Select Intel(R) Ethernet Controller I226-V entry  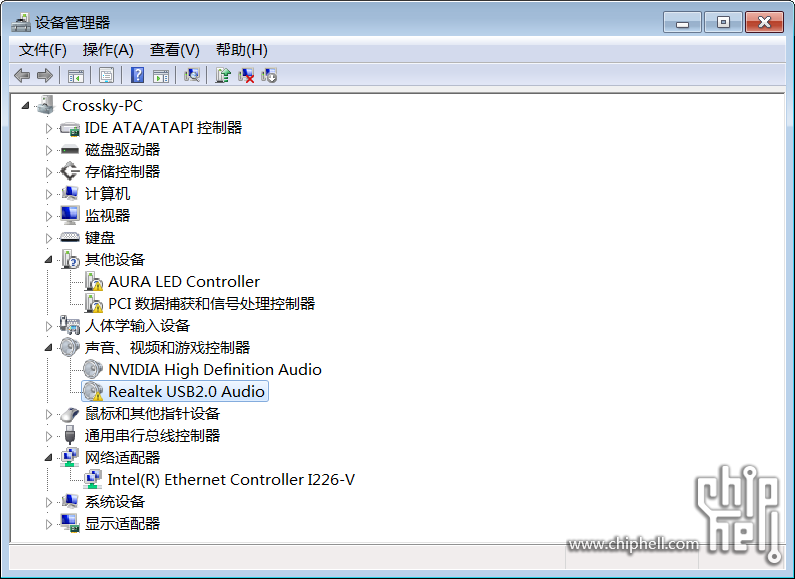click(231, 480)
